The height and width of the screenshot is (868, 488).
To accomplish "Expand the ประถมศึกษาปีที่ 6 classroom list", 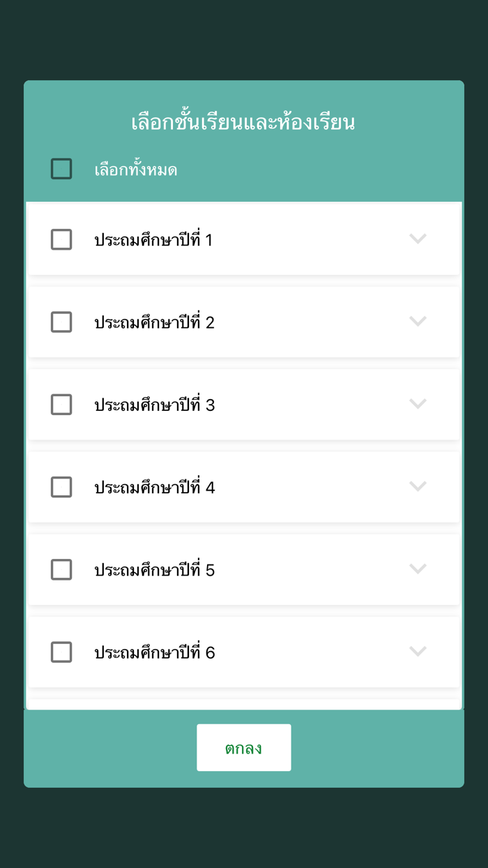I will coord(418,652).
